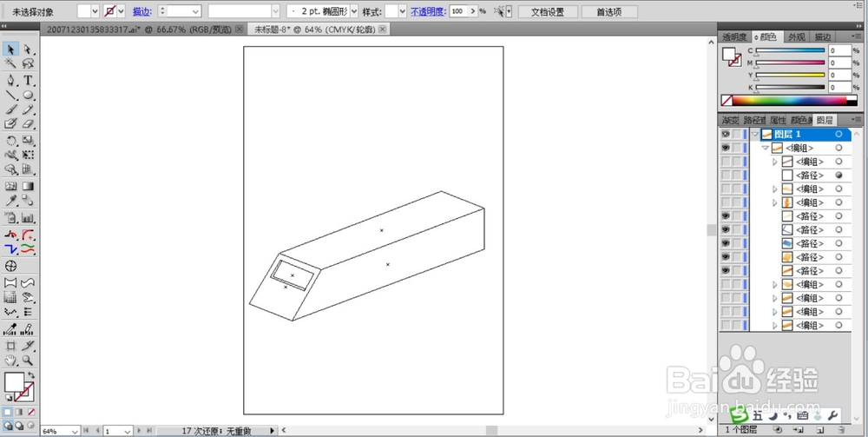Set paint mode to Gradient in toolbox
This screenshot has width=868, height=437.
[19, 412]
